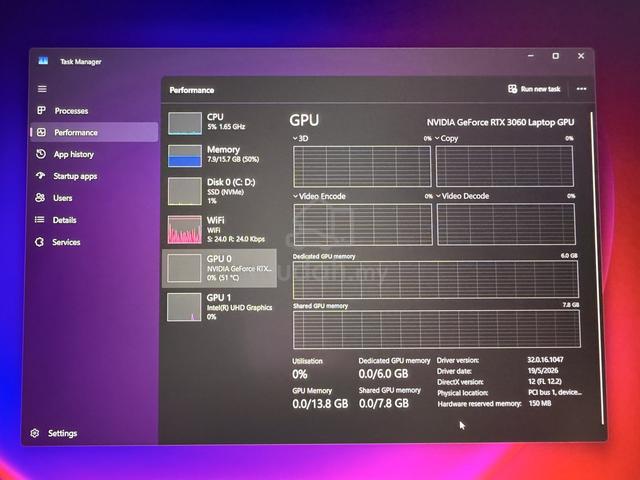This screenshot has height=480, width=640.
Task: Click the Task Manager app icon
Action: coord(43,61)
